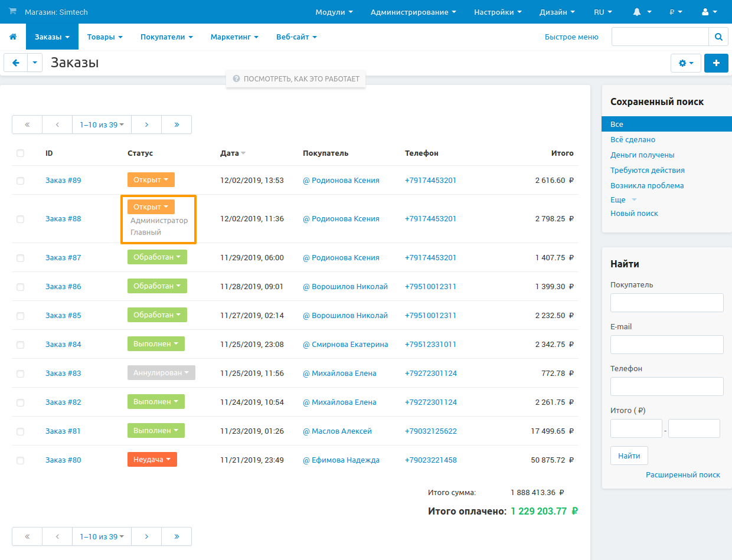Viewport: 732px width, 560px height.
Task: Open 'Расширенный поиск' link
Action: pyautogui.click(x=682, y=475)
